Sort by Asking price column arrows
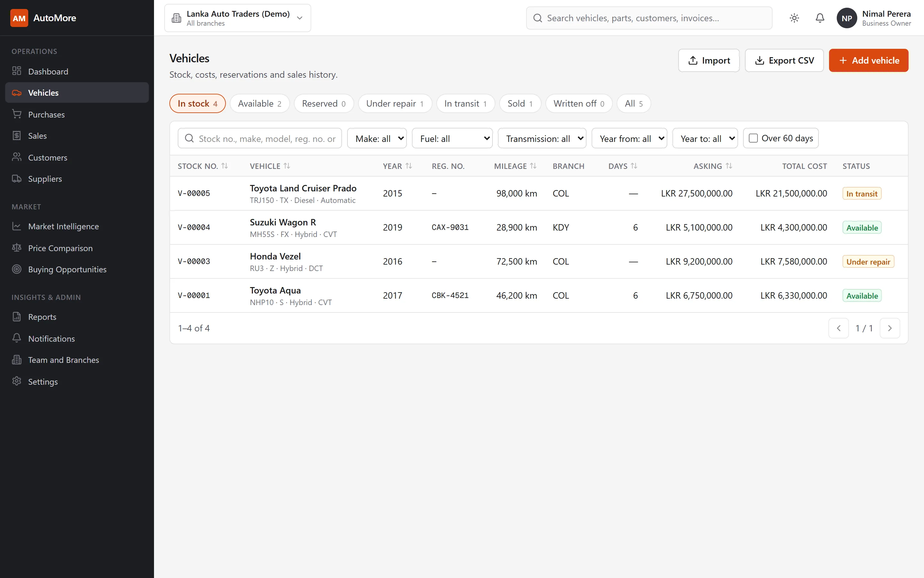This screenshot has width=924, height=578. tap(729, 166)
